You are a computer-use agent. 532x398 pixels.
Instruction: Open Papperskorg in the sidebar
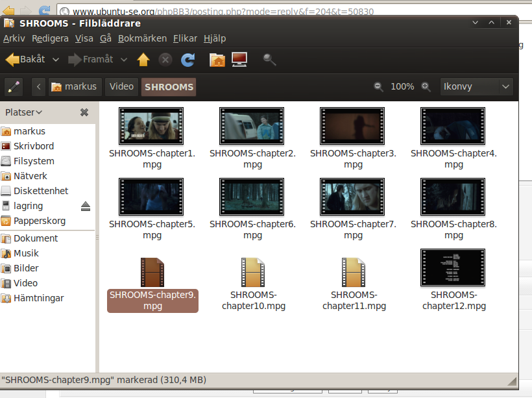tap(47, 221)
